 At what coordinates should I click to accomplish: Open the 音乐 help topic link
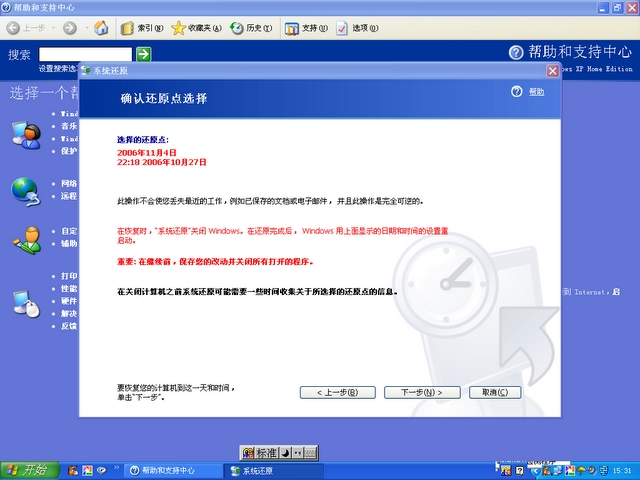(x=69, y=126)
